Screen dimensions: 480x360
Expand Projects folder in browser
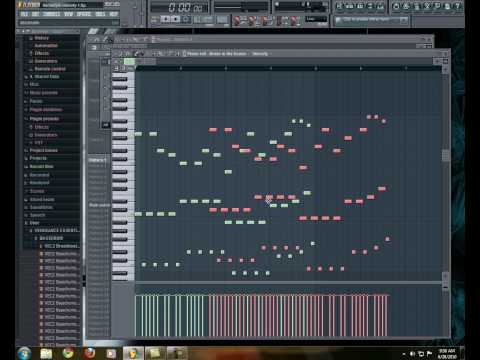point(38,158)
